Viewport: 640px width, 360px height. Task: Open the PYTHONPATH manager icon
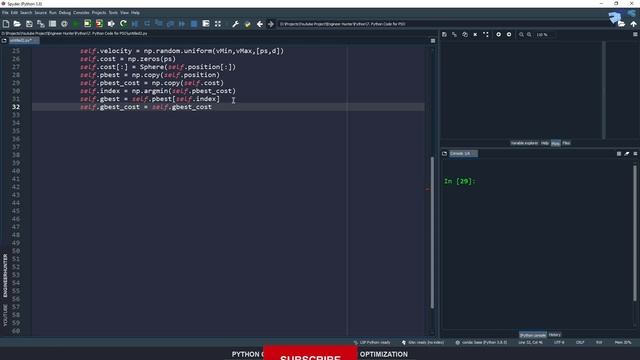click(x=247, y=24)
